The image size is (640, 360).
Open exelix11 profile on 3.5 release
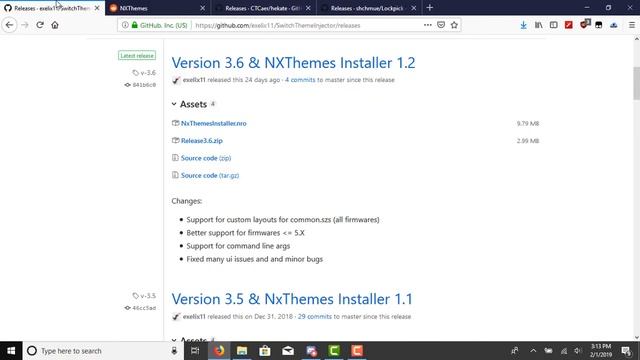click(x=194, y=317)
